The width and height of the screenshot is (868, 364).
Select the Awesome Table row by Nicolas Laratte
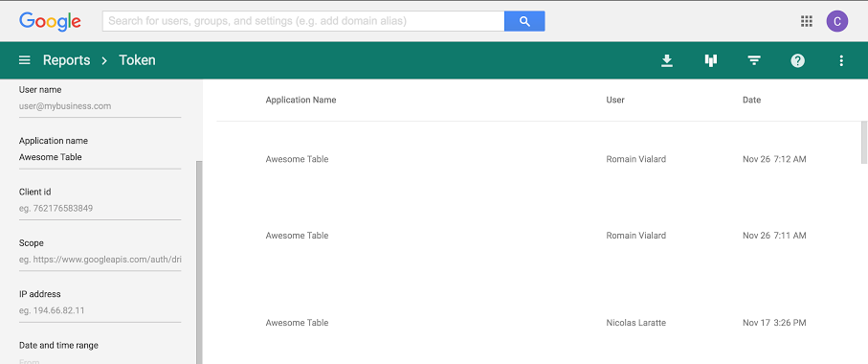[x=538, y=323]
